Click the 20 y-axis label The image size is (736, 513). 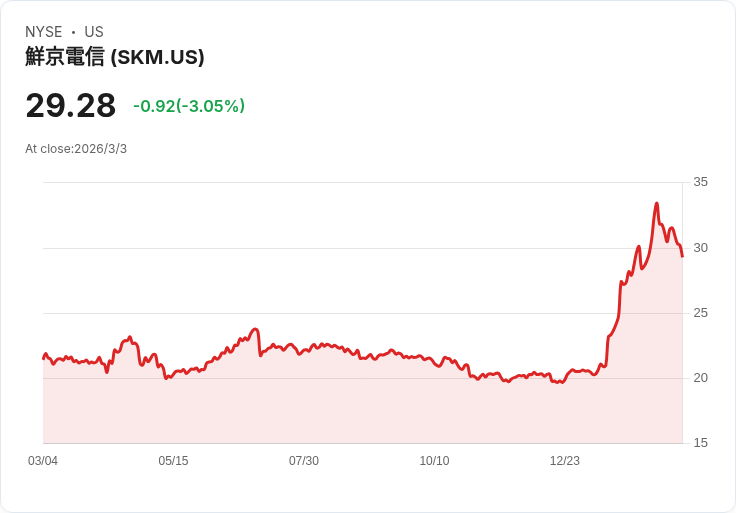point(700,378)
